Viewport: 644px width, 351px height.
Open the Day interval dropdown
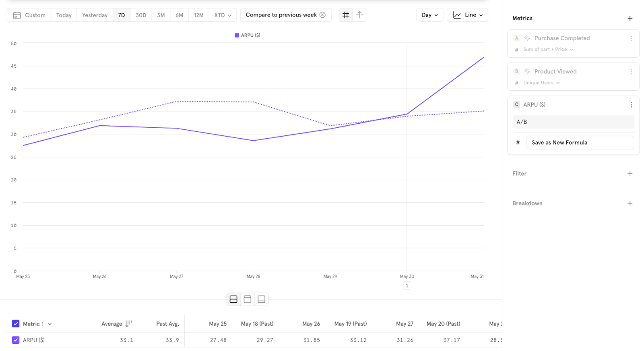pos(429,15)
